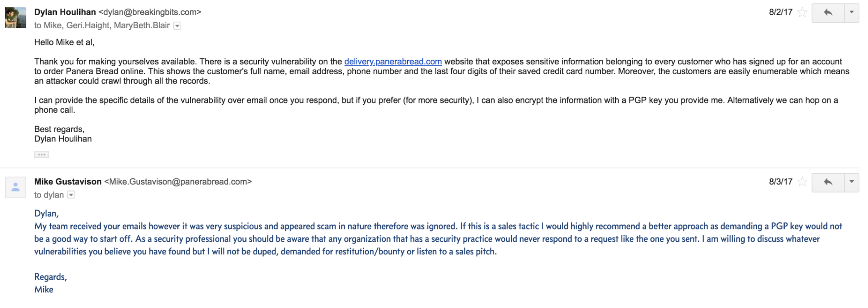This screenshot has height=308, width=868.
Task: Show trimmed content with the ellipsis button
Action: click(x=41, y=155)
